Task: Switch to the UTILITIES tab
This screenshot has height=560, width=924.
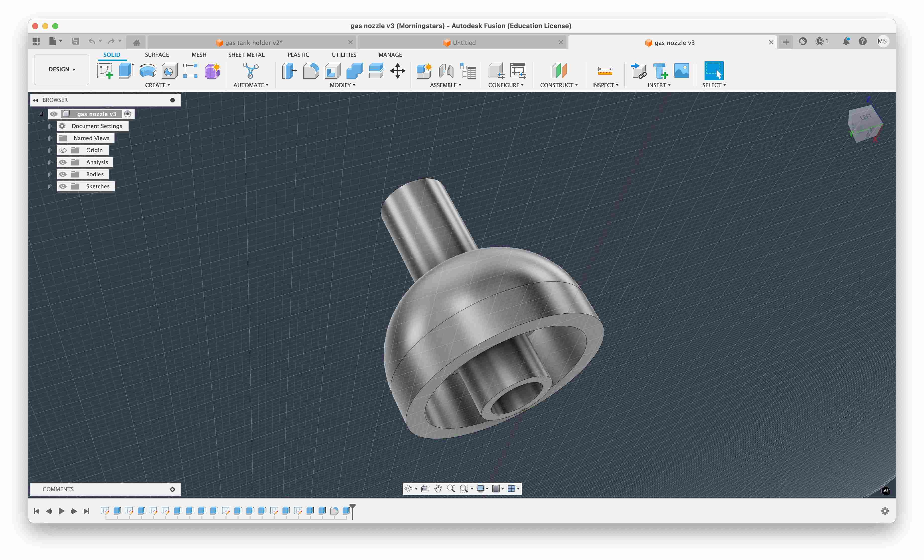Action: [344, 55]
